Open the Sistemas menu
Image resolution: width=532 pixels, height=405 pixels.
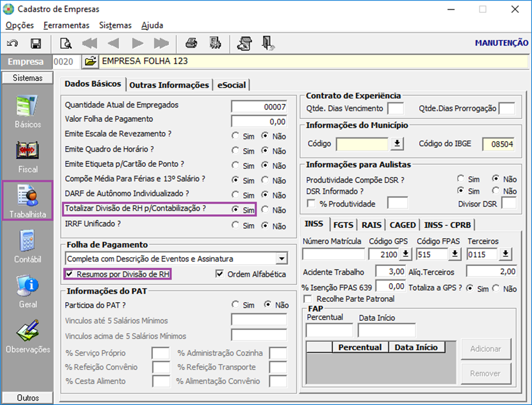(x=115, y=25)
